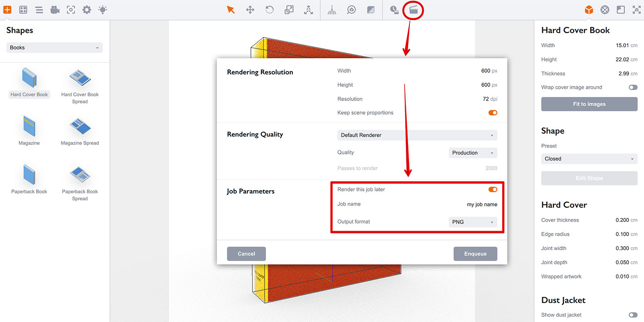Open the Default Renderer dropdown
The width and height of the screenshot is (644, 322).
click(x=417, y=135)
